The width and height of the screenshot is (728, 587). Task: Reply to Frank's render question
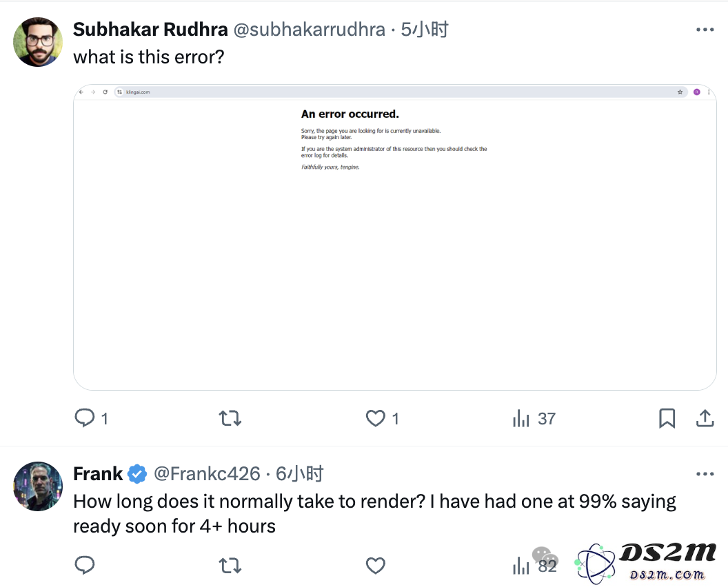click(85, 565)
